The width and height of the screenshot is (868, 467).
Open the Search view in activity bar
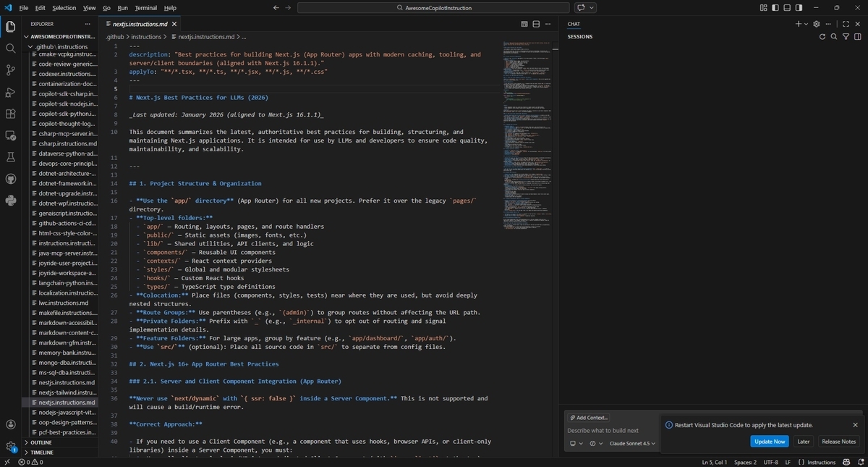pyautogui.click(x=10, y=49)
